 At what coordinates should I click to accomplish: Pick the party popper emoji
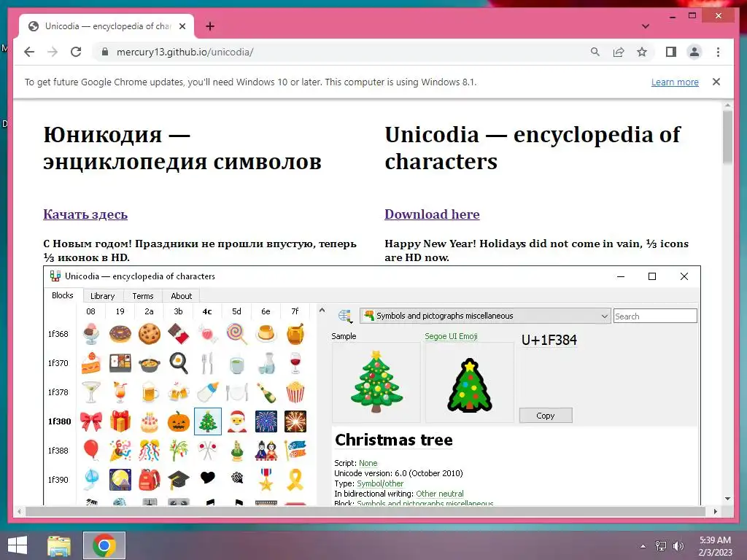[120, 451]
